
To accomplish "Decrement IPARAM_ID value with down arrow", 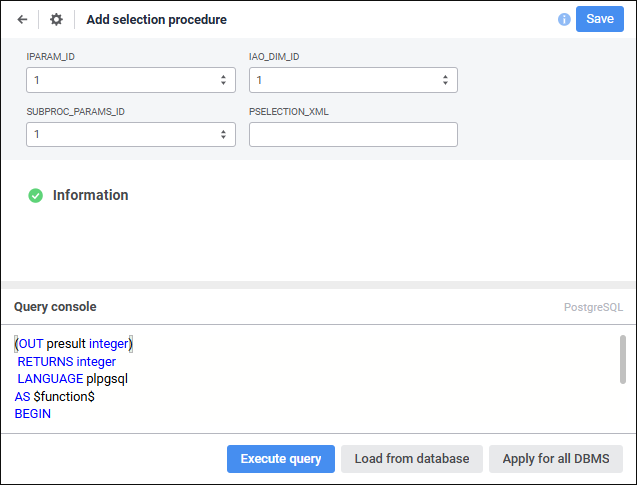I will coord(223,83).
